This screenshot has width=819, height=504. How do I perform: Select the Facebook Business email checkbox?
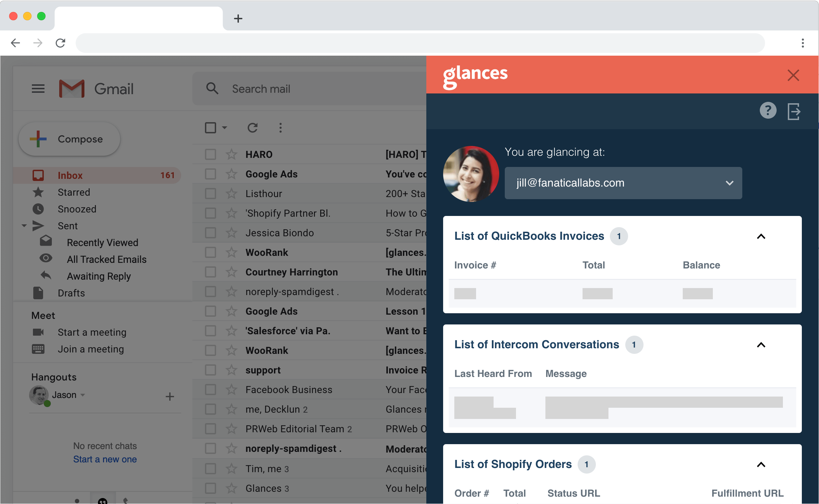pos(211,390)
